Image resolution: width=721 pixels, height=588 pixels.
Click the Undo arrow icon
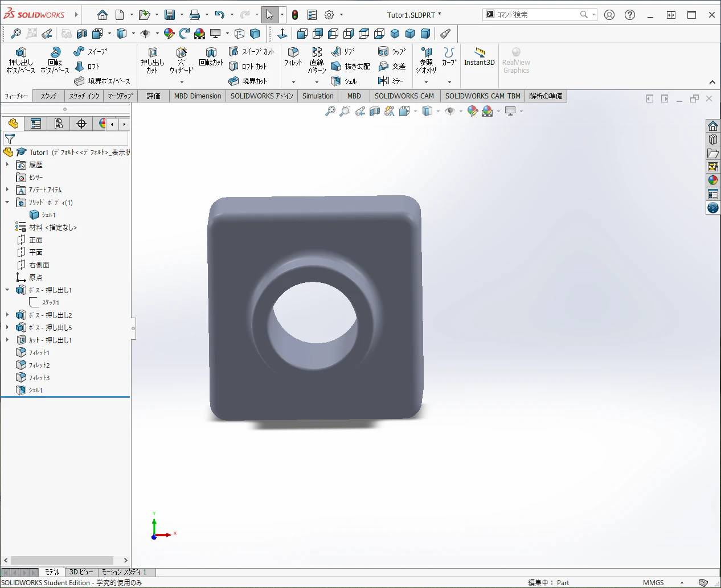[x=220, y=15]
